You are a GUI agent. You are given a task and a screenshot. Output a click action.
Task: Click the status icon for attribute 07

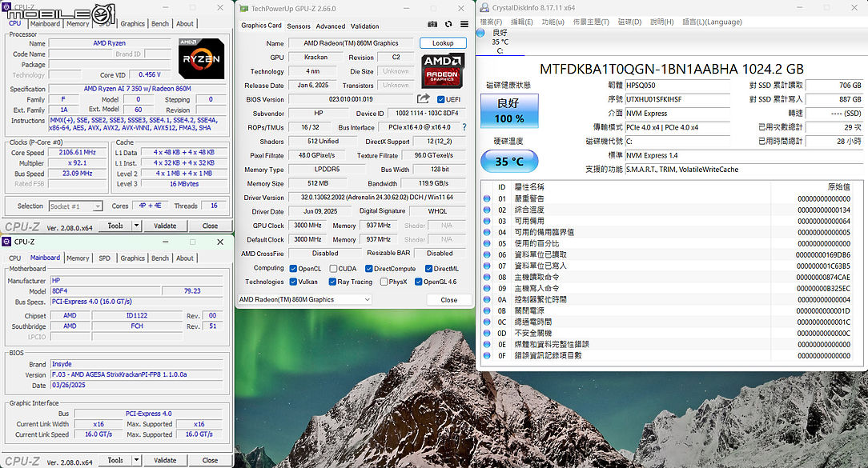click(x=487, y=266)
